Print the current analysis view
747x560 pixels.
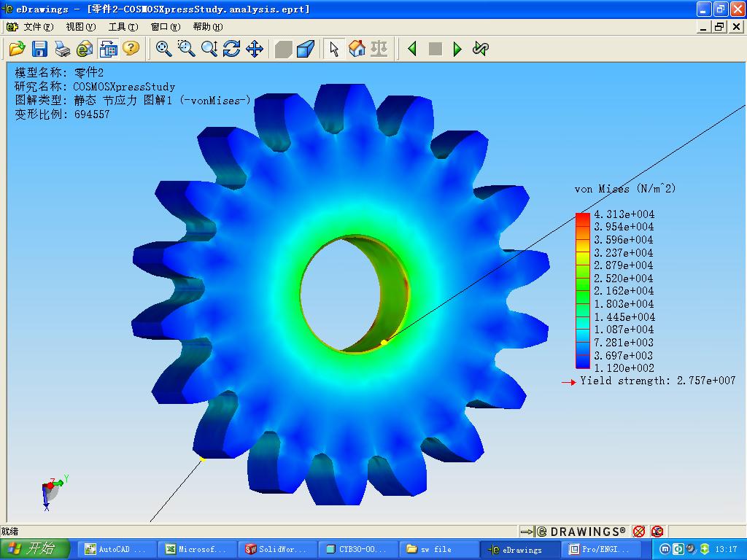pyautogui.click(x=63, y=49)
